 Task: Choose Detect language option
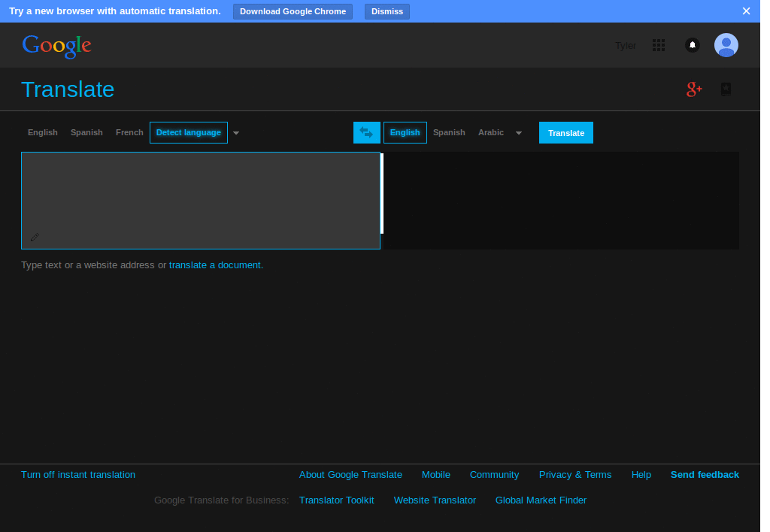click(x=189, y=132)
